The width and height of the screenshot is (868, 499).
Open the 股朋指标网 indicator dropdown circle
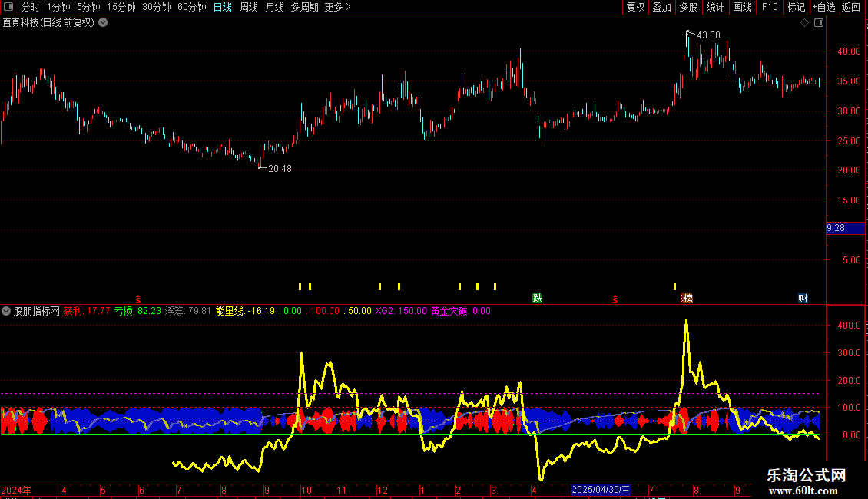pos(6,311)
